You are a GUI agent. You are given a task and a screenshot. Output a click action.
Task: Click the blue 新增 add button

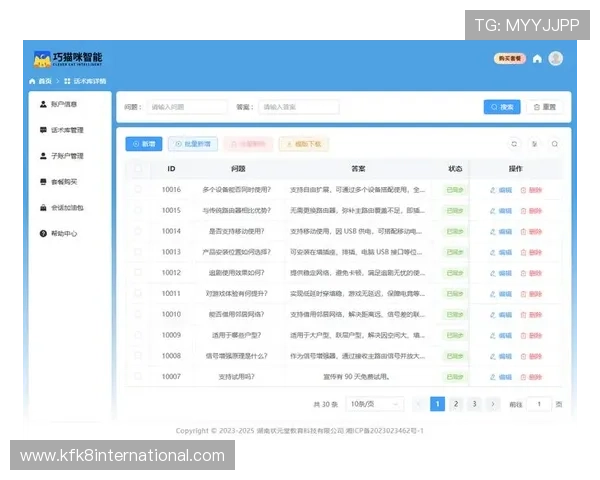pos(144,144)
